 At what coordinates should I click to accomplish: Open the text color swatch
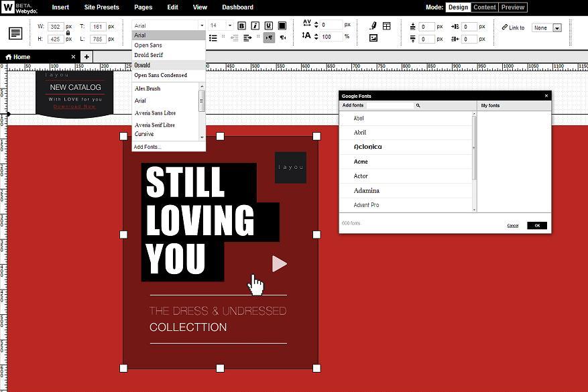tap(282, 25)
